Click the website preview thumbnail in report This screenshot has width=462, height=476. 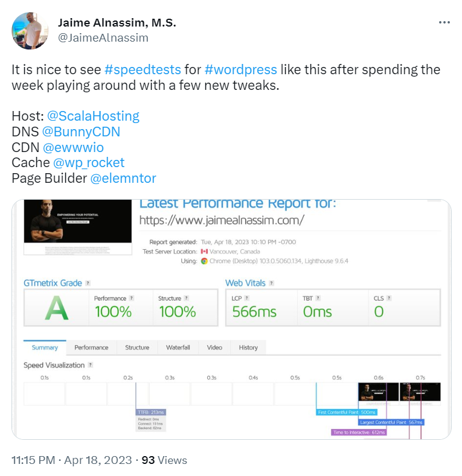click(78, 227)
